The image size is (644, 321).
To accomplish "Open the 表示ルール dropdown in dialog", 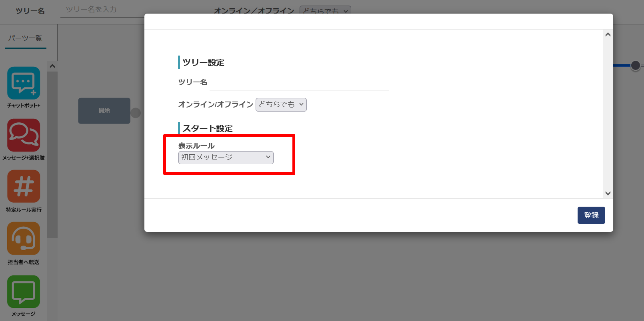I will [x=226, y=158].
